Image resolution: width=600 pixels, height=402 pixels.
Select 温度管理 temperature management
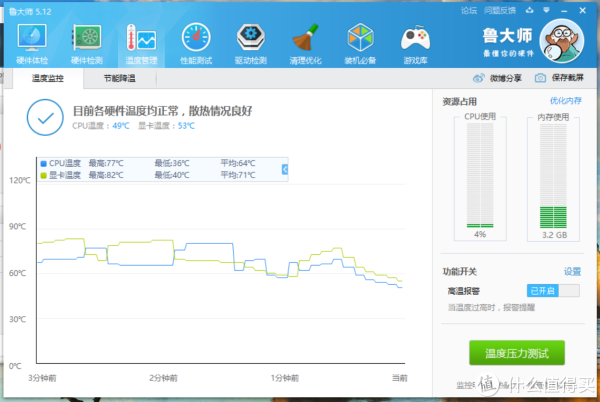coord(141,43)
